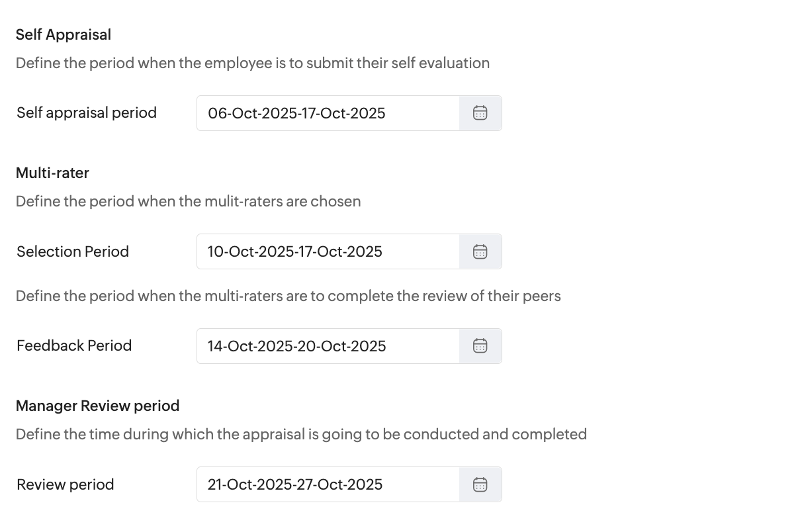Viewport: 798px width, 532px height.
Task: Click the "Multi-rater" section heading
Action: tap(52, 173)
